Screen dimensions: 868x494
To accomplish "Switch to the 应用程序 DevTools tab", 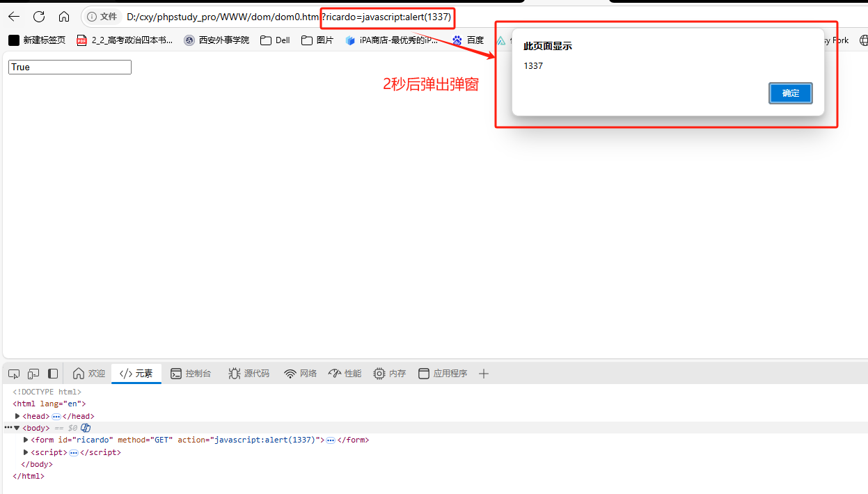I will [x=443, y=374].
